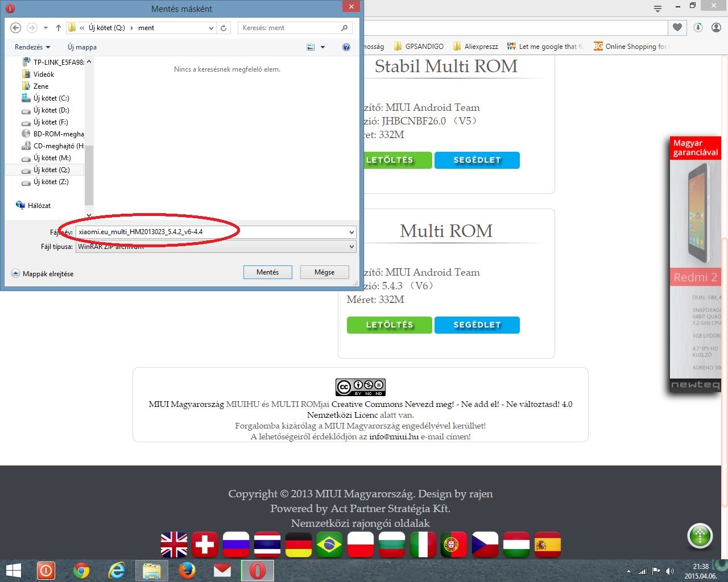
Task: Hide folders via Mappák elrejtése
Action: [43, 273]
